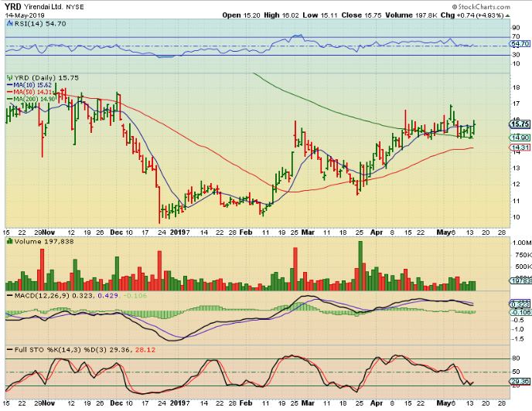Click the YRD (Daily) 15.75 price legend

click(46, 78)
